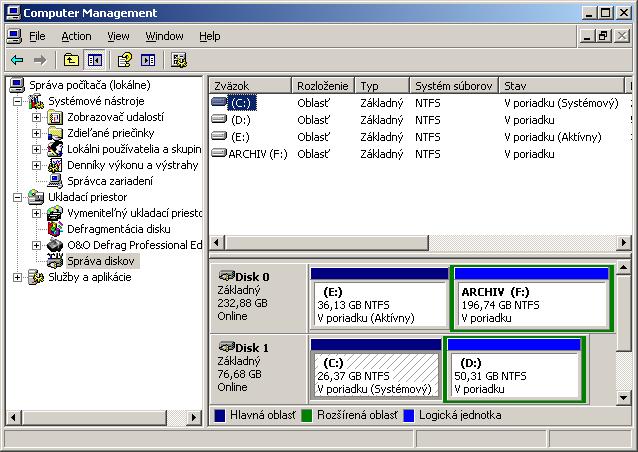Click the Hlavná oblasť dark blue legend swatch

tap(219, 415)
